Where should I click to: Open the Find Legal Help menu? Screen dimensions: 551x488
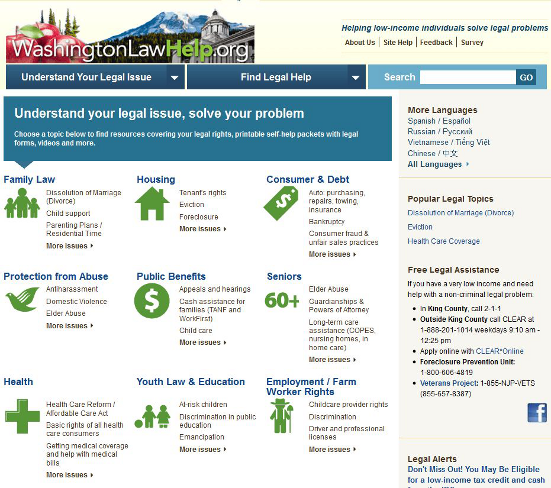point(276,77)
